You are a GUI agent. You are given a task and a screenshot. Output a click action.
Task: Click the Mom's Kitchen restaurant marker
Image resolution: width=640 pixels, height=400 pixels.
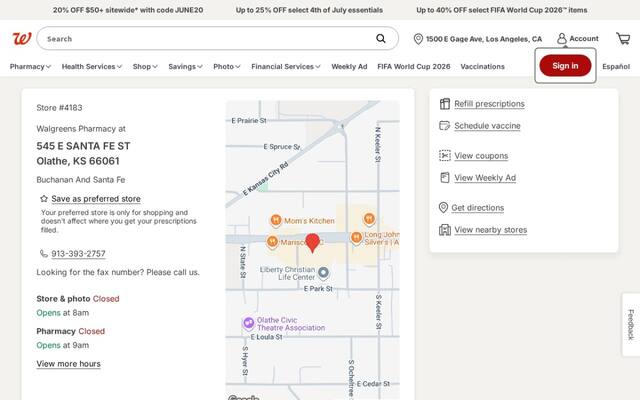[x=276, y=220]
